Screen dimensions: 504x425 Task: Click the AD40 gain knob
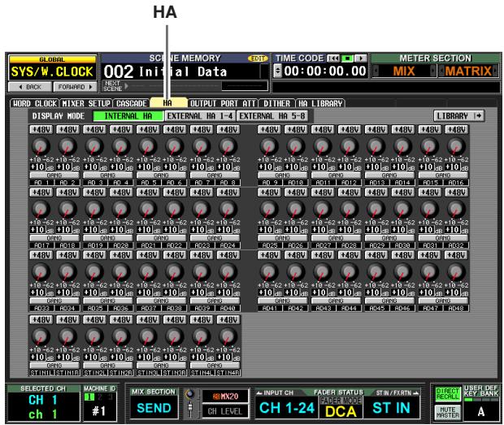coord(228,272)
